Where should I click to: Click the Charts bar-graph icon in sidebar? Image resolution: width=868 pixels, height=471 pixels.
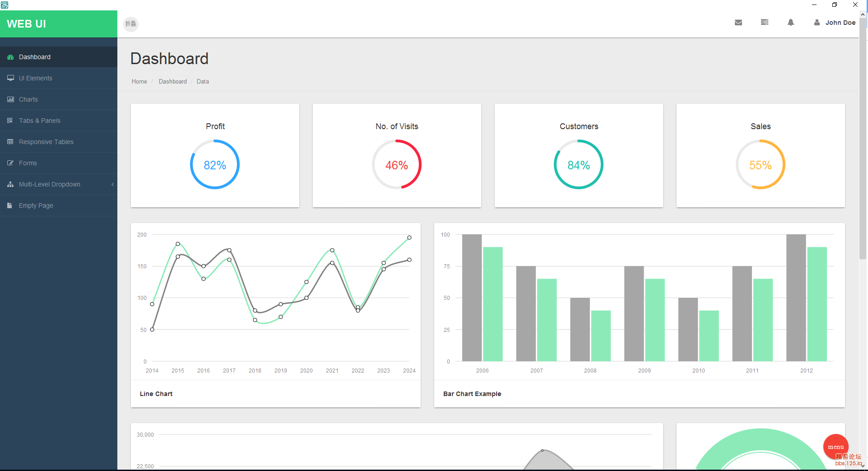10,99
